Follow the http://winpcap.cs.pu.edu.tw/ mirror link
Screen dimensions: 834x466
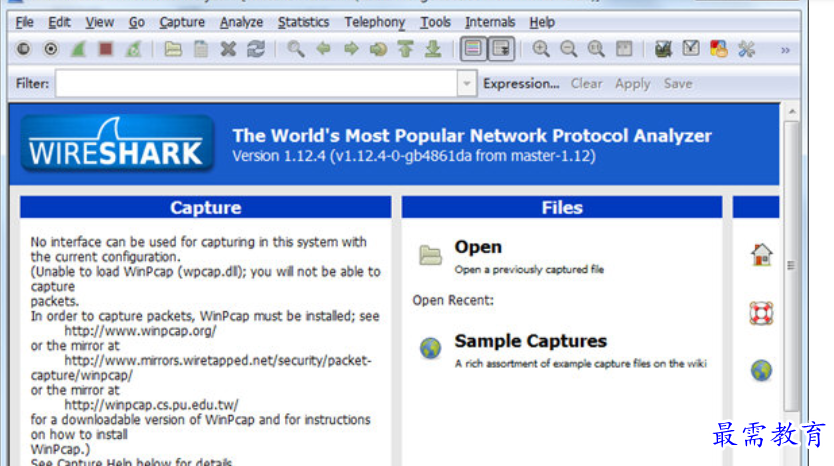(x=152, y=405)
